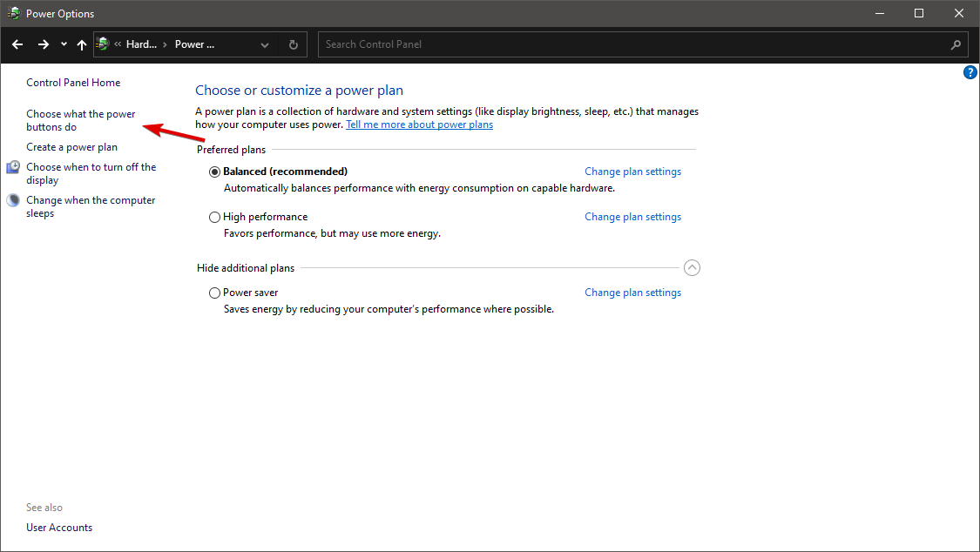
Task: Open the 'Create a power plan' link
Action: click(72, 147)
